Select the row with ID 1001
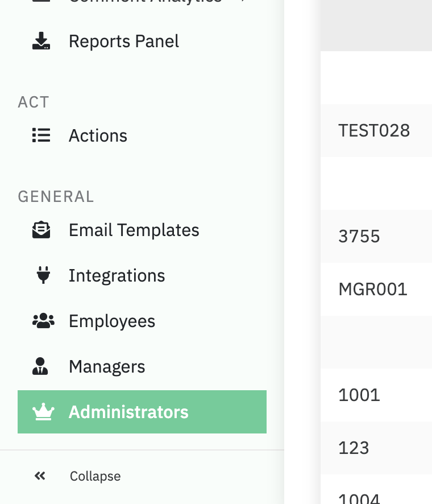 click(359, 395)
